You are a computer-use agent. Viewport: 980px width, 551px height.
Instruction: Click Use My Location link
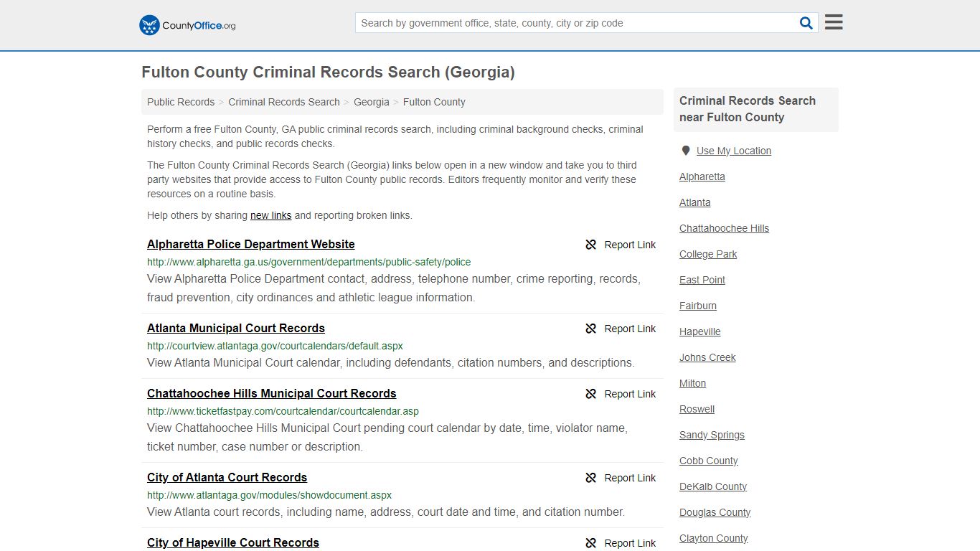click(x=734, y=151)
